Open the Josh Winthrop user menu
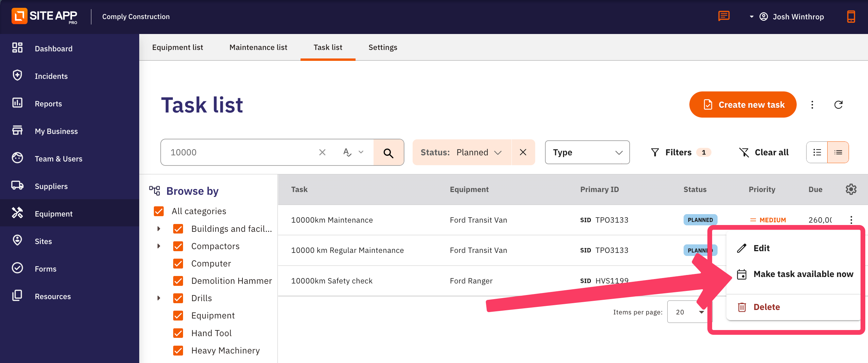The image size is (868, 363). coord(786,17)
